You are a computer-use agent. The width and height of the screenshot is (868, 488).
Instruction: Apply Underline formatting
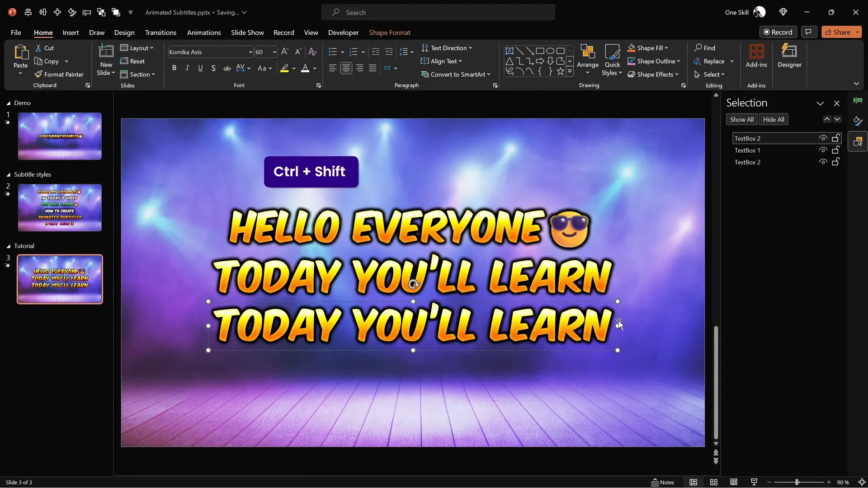click(x=200, y=68)
